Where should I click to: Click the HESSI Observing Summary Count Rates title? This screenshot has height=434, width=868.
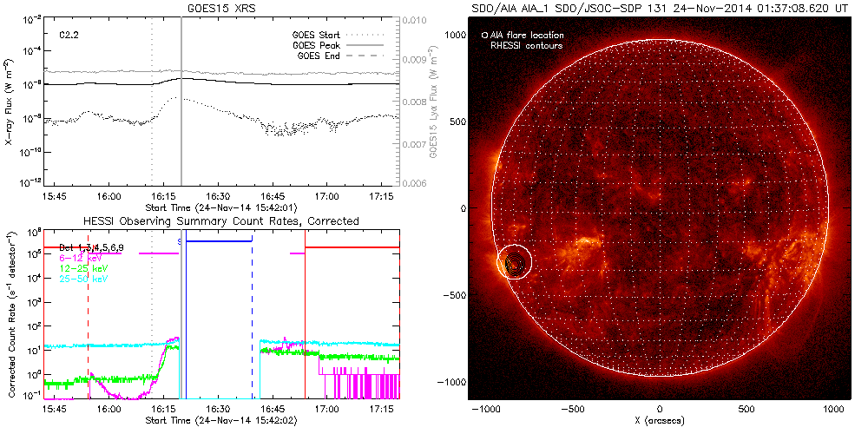(220, 221)
